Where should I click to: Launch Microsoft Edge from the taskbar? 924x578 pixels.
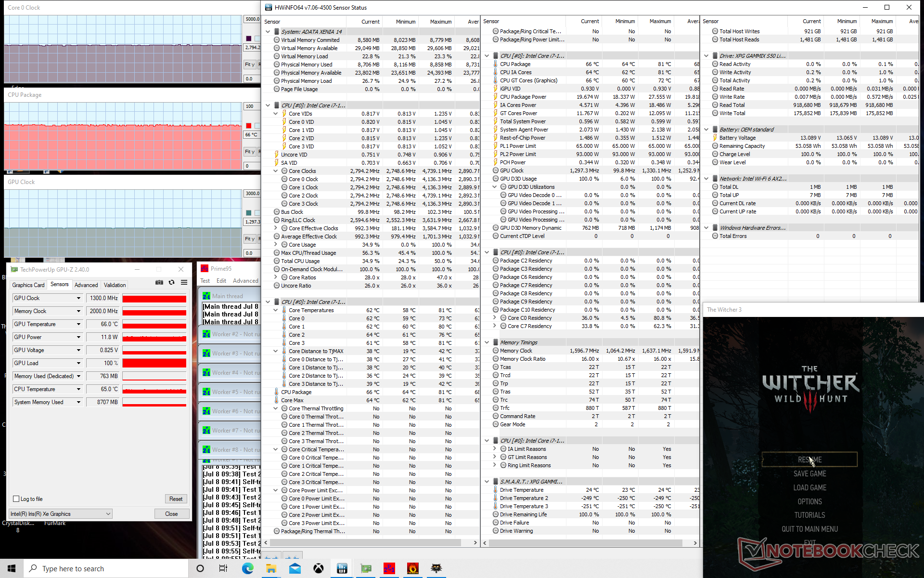point(247,568)
